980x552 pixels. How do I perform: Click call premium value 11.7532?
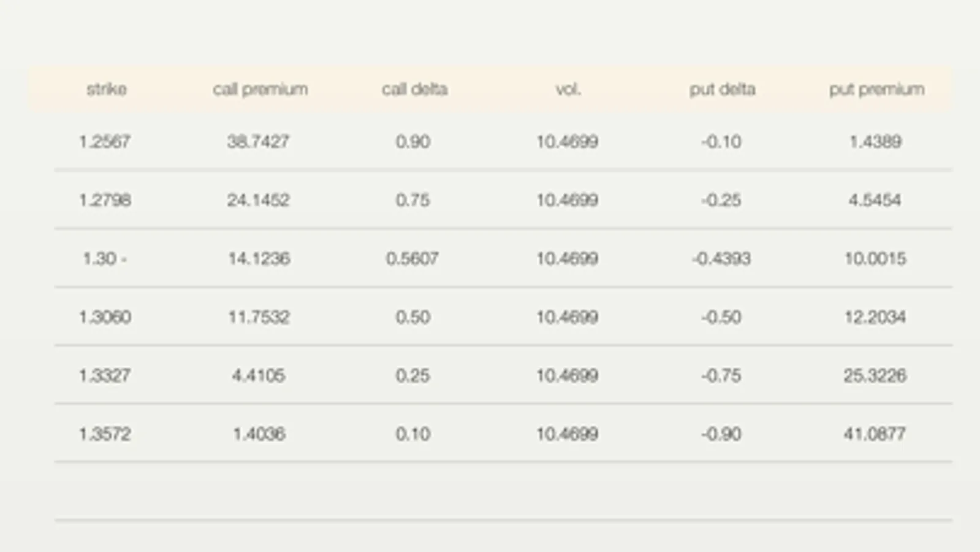259,317
